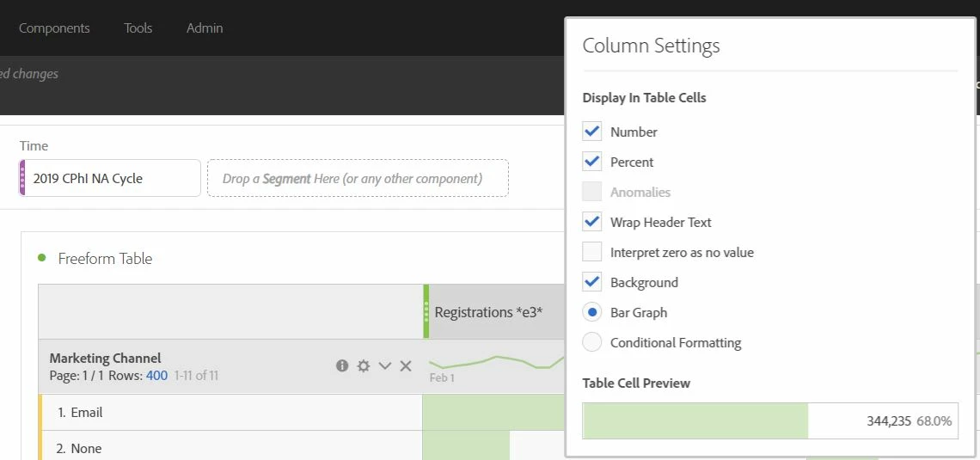Remove Marketing Channel dimension with X icon
The height and width of the screenshot is (460, 980).
pos(406,365)
